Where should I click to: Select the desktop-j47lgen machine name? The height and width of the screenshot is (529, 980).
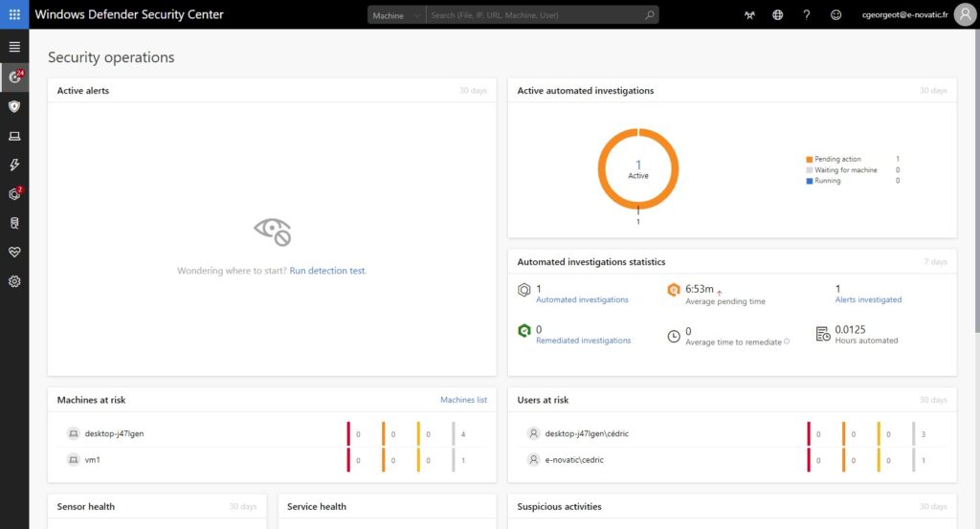[115, 433]
